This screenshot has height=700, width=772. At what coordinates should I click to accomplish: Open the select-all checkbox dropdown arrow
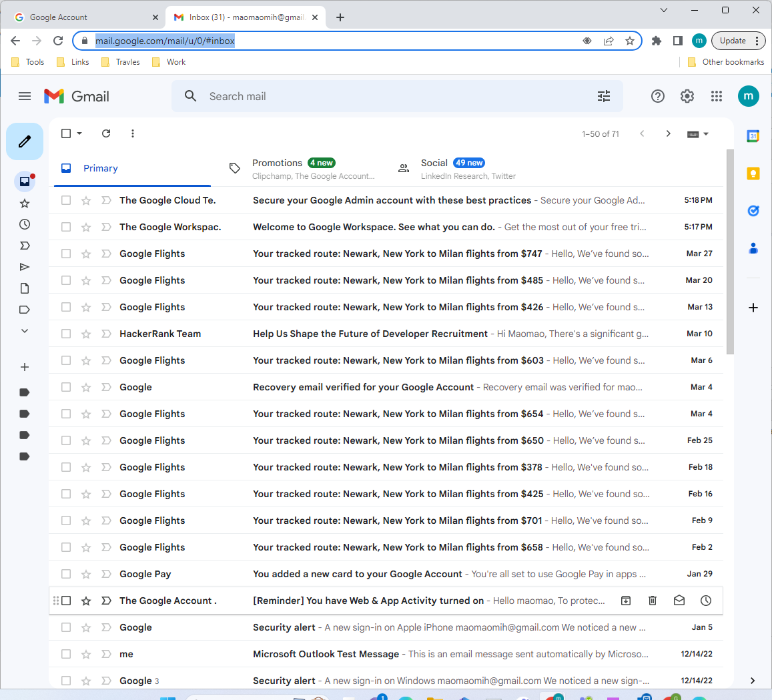[x=79, y=133]
